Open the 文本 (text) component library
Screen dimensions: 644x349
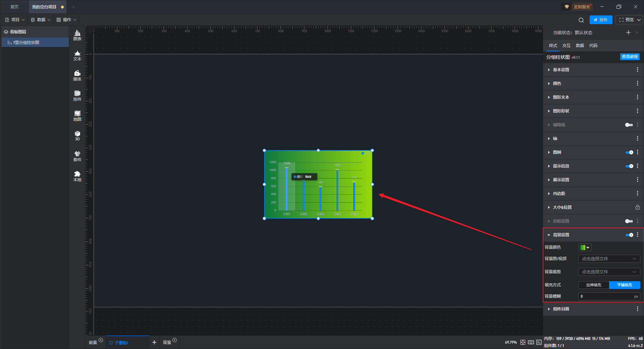tap(77, 55)
